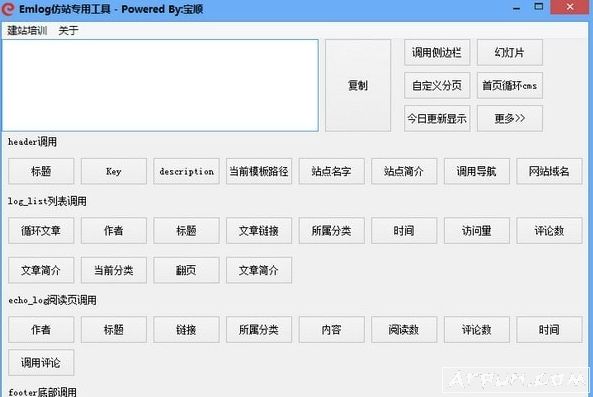Click the 调用评论 button
The width and height of the screenshot is (593, 397).
pos(41,363)
